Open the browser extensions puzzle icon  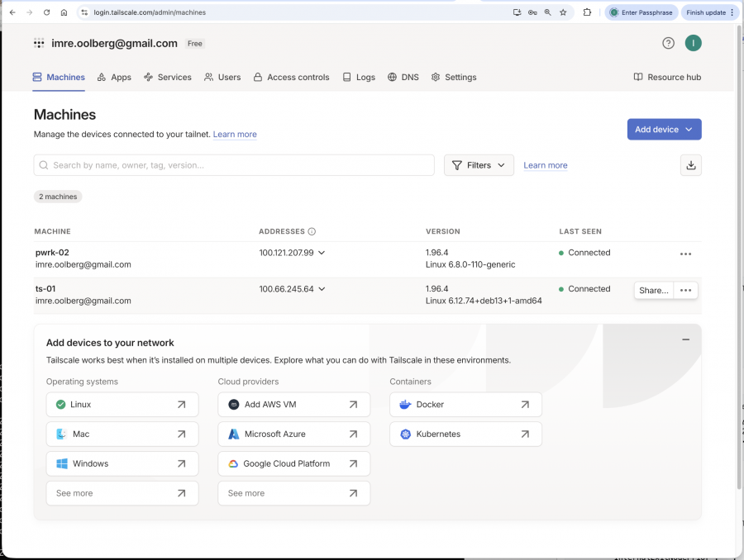pos(587,12)
